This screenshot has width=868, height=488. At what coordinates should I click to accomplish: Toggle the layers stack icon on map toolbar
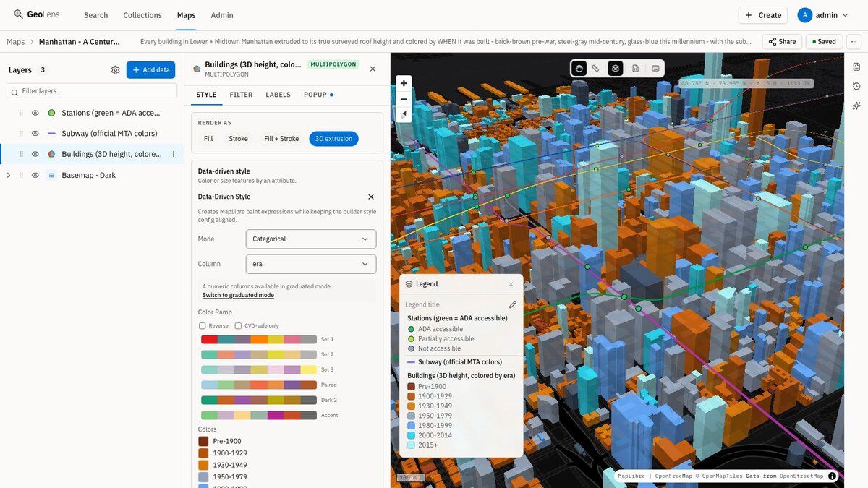click(615, 68)
